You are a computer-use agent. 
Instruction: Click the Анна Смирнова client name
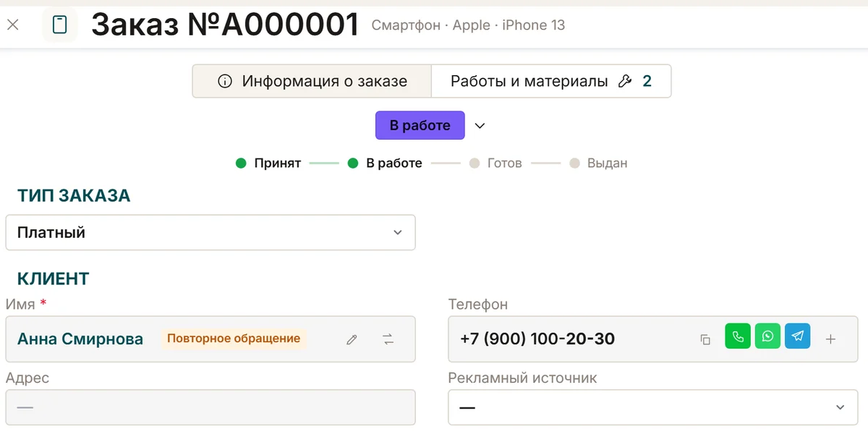pos(80,339)
